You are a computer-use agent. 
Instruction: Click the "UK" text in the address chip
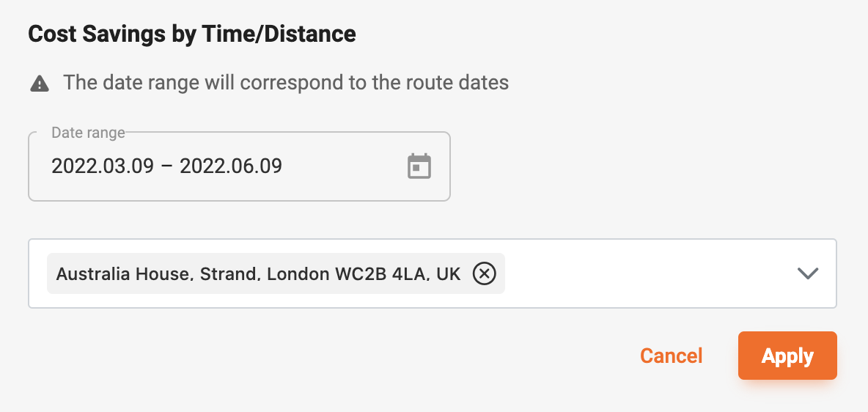coord(449,273)
